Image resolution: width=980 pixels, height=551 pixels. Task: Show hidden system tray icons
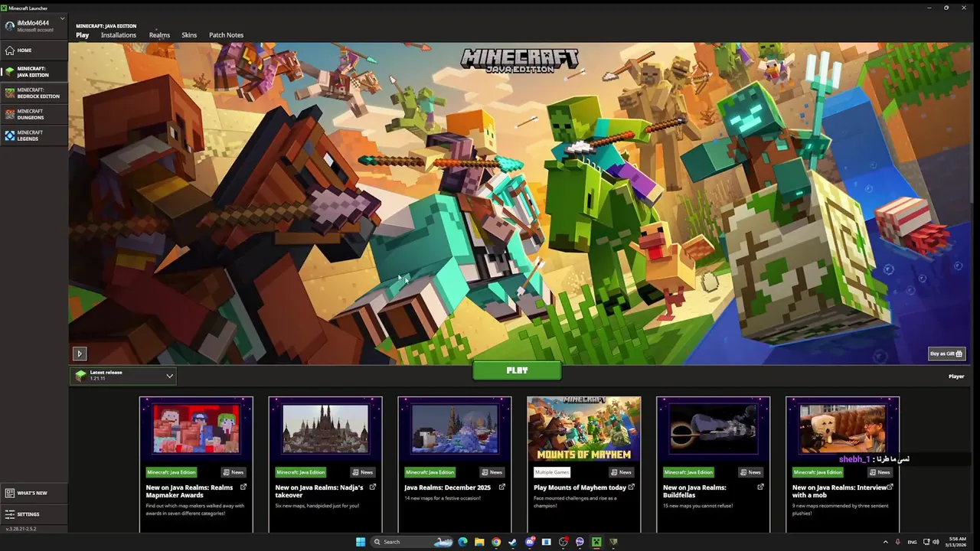click(886, 542)
